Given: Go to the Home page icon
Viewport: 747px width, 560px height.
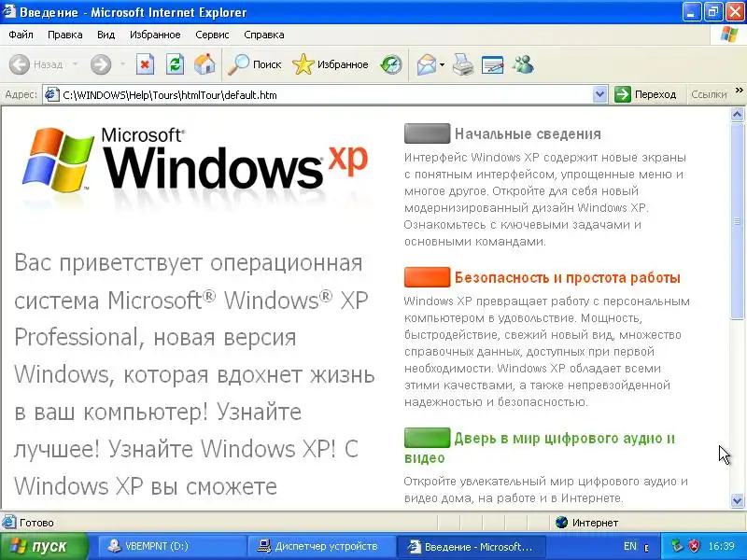Looking at the screenshot, I should coord(204,64).
